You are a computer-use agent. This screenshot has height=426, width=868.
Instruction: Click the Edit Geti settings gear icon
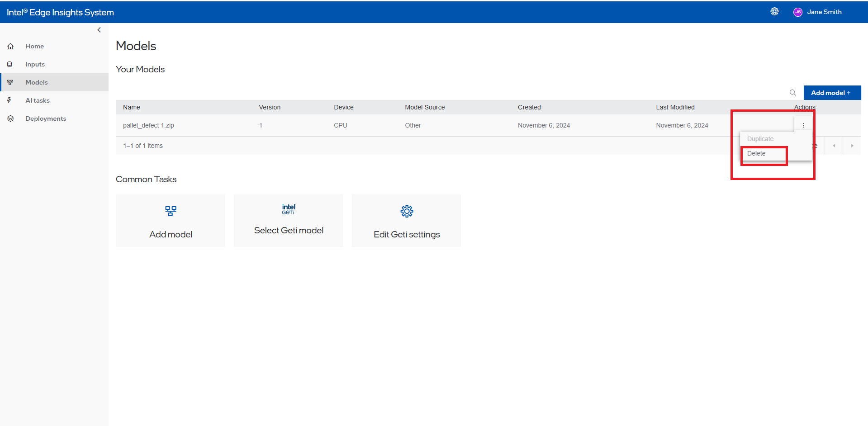click(407, 211)
